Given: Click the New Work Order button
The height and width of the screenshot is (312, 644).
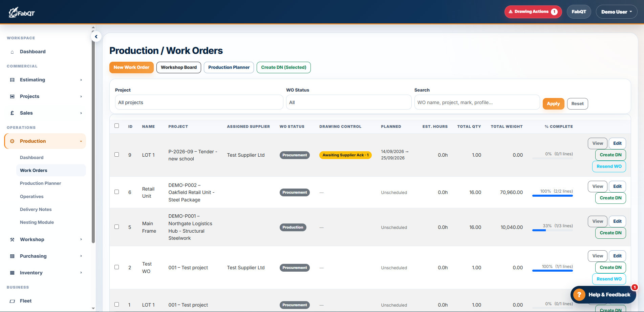Looking at the screenshot, I should pos(131,67).
